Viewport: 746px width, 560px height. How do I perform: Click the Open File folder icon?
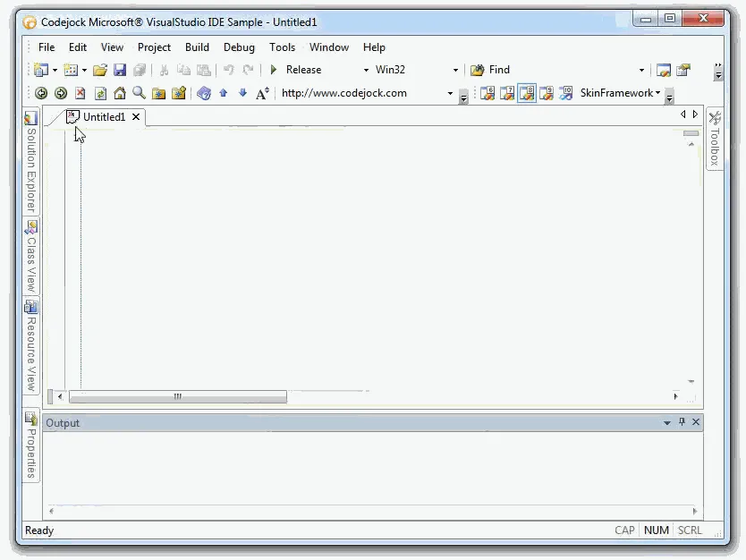click(100, 70)
